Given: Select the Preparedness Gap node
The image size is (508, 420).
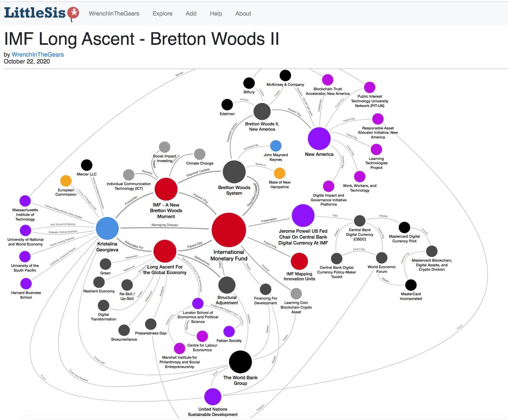Looking at the screenshot, I should click(x=151, y=324).
